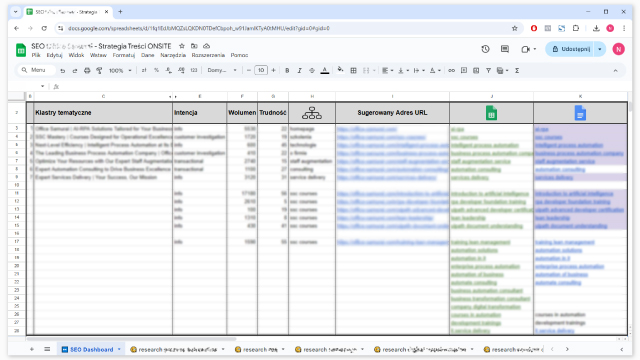Check cloud save status icon

tap(207, 46)
